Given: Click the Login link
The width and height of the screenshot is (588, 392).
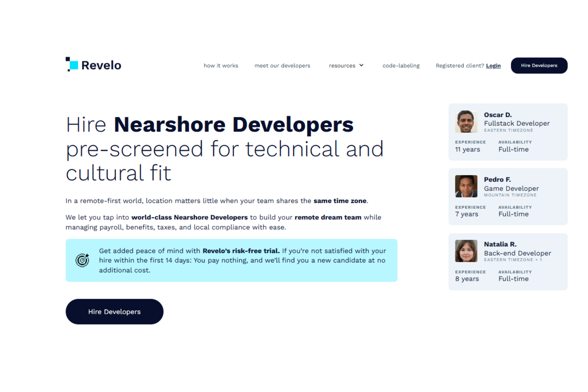Looking at the screenshot, I should click(493, 66).
